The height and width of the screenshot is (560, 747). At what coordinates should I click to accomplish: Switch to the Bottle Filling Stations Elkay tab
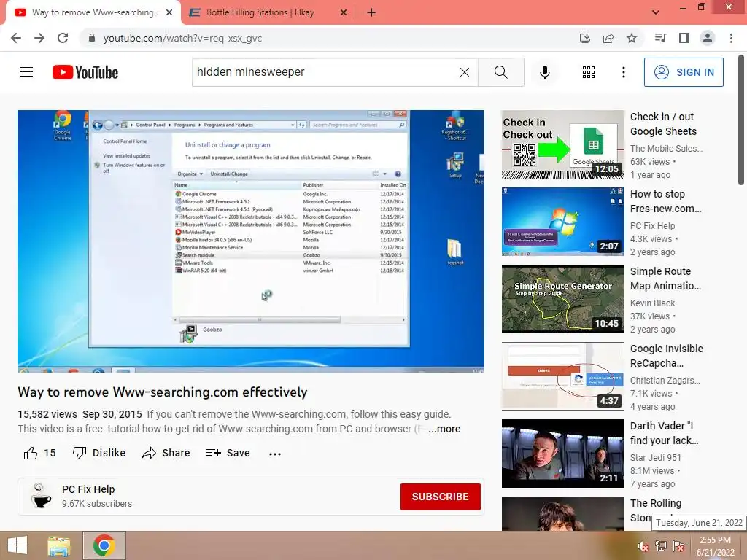coord(260,12)
